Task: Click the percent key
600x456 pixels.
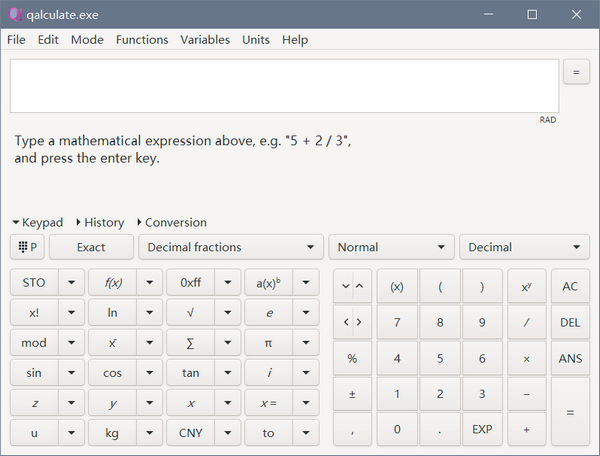Action: (x=352, y=358)
